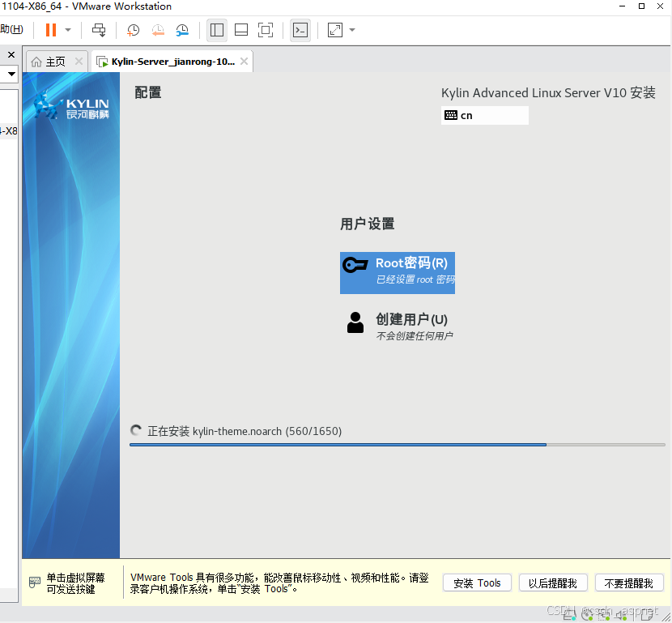Click the Kylin Advanced Linux Server V10 安装 title
Image resolution: width=672 pixels, height=623 pixels.
click(x=548, y=92)
